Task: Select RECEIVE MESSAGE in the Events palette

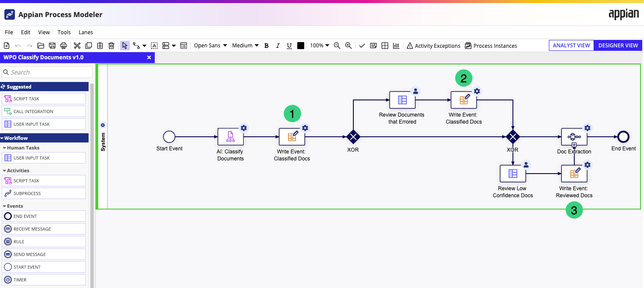Action: [44, 229]
